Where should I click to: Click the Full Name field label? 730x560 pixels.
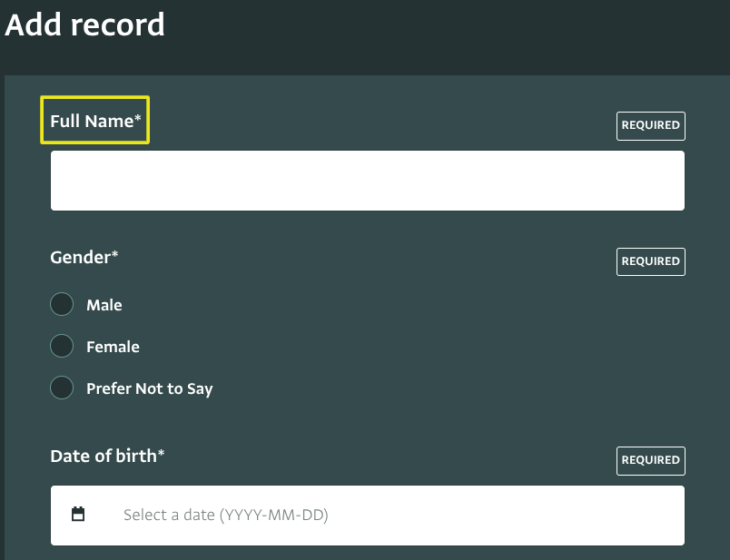coord(92,121)
